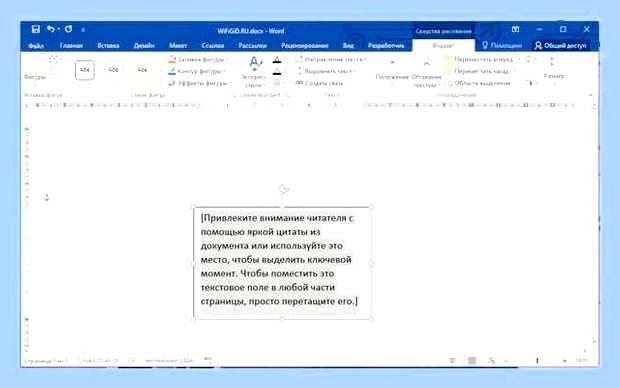Open the Область выделения pane
620x388 pixels.
(479, 83)
